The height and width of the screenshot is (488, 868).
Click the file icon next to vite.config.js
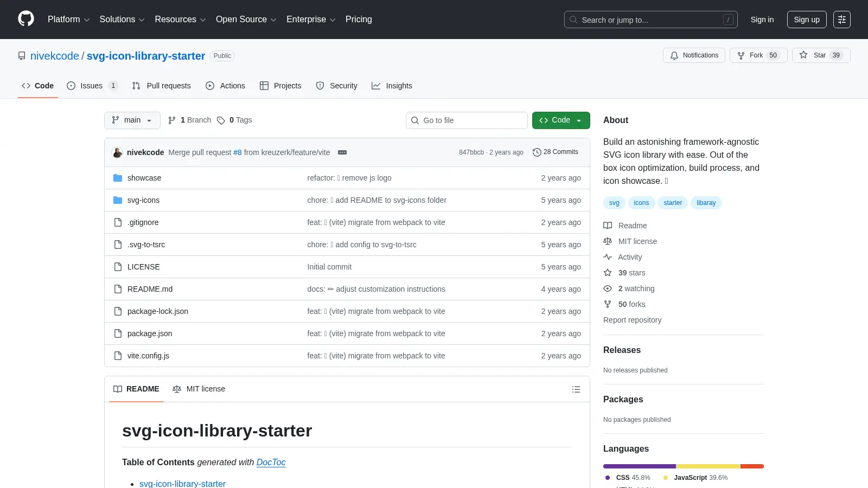118,356
